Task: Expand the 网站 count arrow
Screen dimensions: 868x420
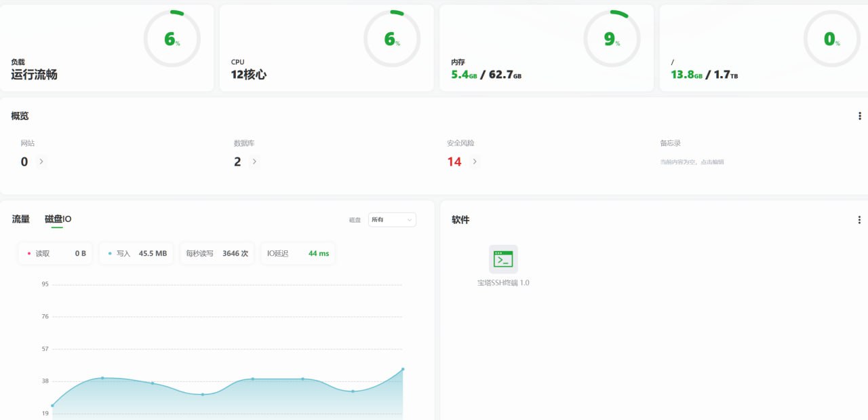Action: click(41, 161)
